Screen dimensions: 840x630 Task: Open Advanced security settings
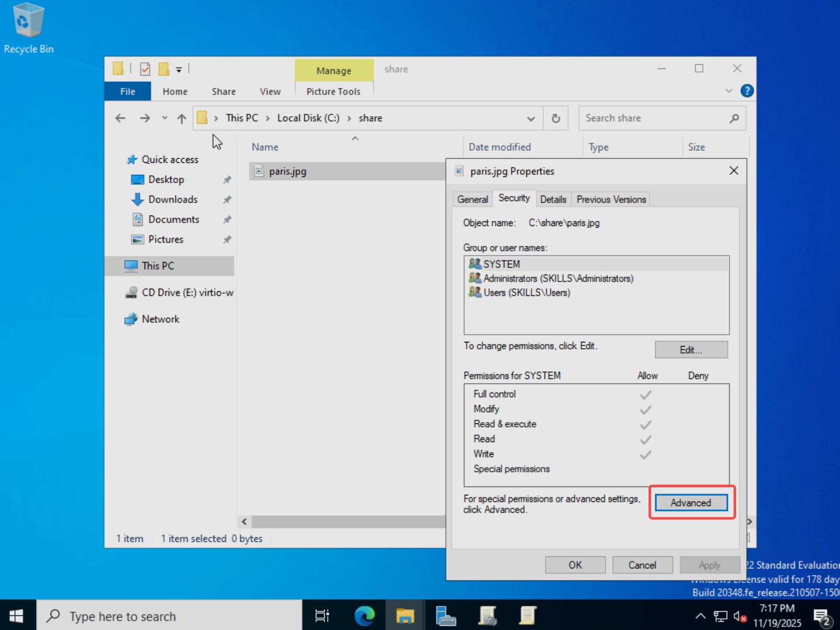(x=691, y=503)
